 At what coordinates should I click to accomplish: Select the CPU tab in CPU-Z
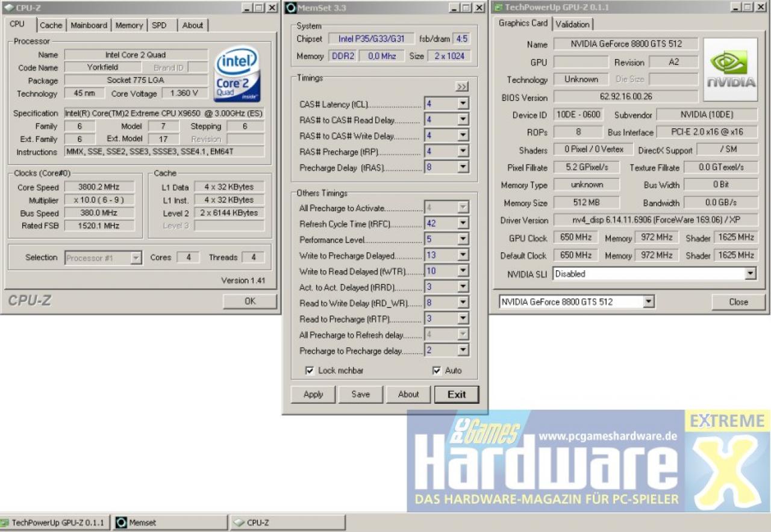tap(17, 24)
